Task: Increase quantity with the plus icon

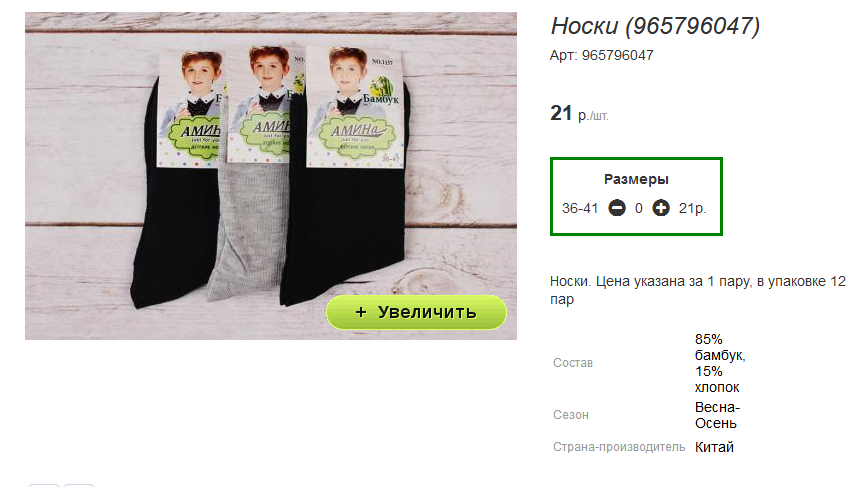Action: tap(661, 208)
